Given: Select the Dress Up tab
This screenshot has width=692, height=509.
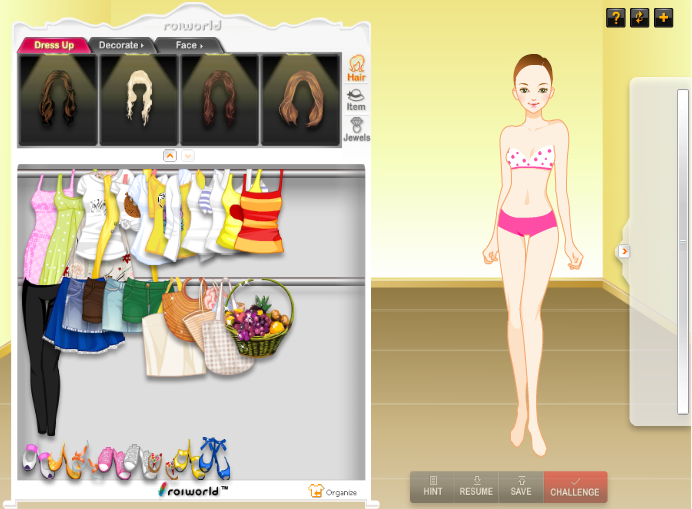Looking at the screenshot, I should 54,45.
